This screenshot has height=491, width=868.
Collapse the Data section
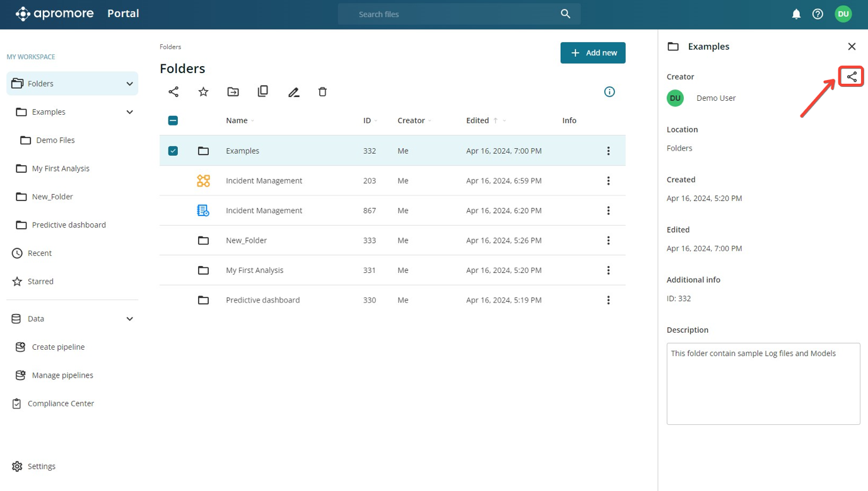129,319
